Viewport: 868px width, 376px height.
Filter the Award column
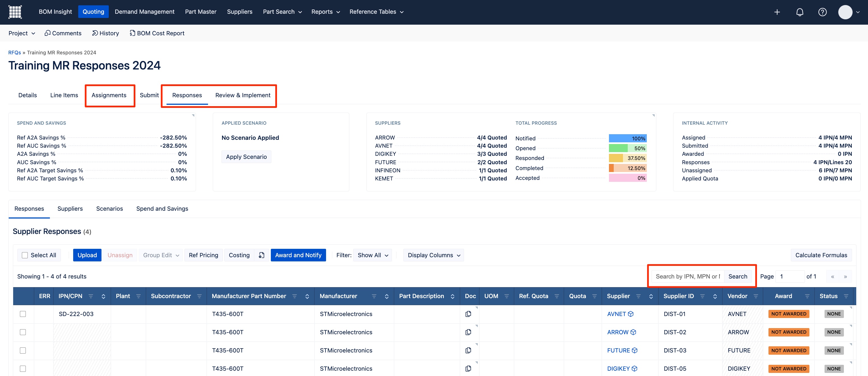tap(807, 296)
